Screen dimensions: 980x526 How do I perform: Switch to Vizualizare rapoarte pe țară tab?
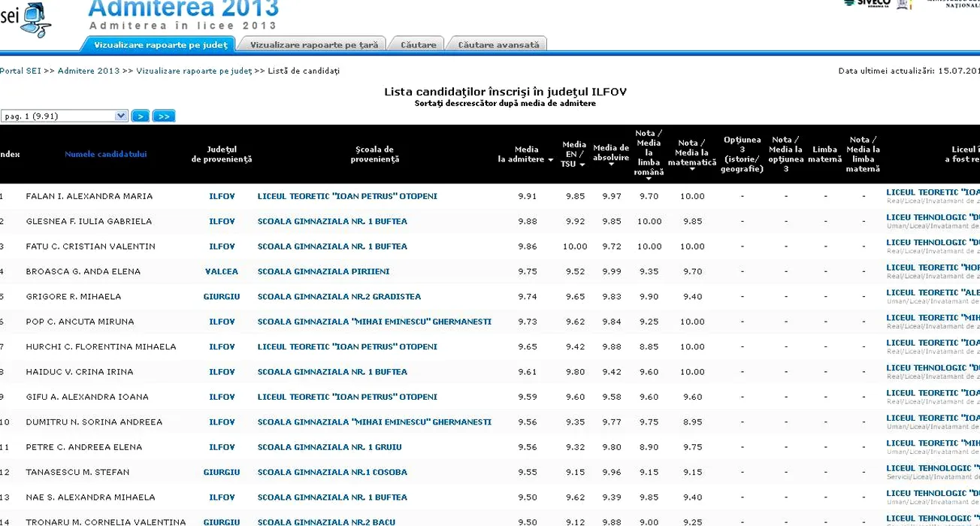[x=313, y=45]
